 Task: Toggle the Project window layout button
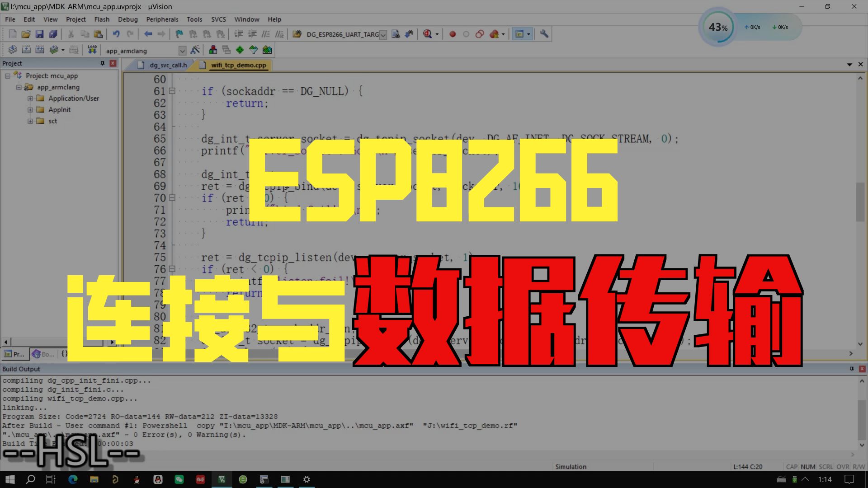pyautogui.click(x=519, y=34)
